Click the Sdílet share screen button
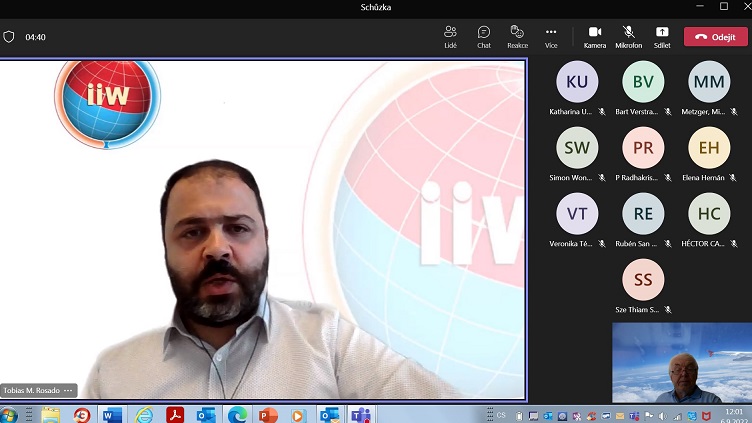The width and height of the screenshot is (752, 423). 662,37
